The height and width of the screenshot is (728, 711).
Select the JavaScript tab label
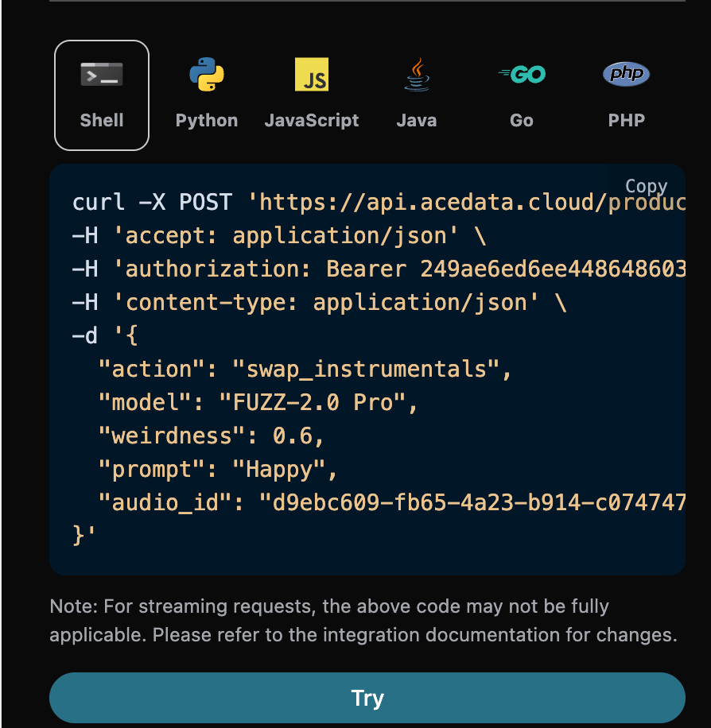[312, 121]
